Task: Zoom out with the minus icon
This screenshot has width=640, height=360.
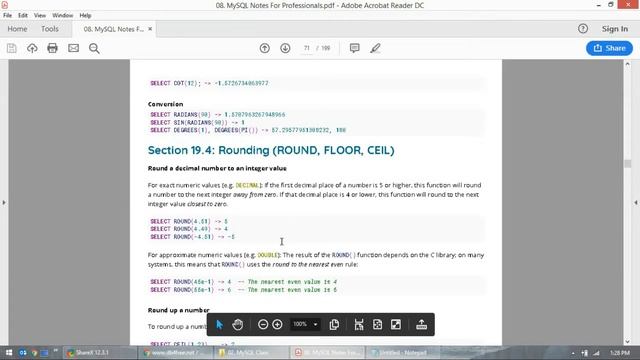Action: 263,324
